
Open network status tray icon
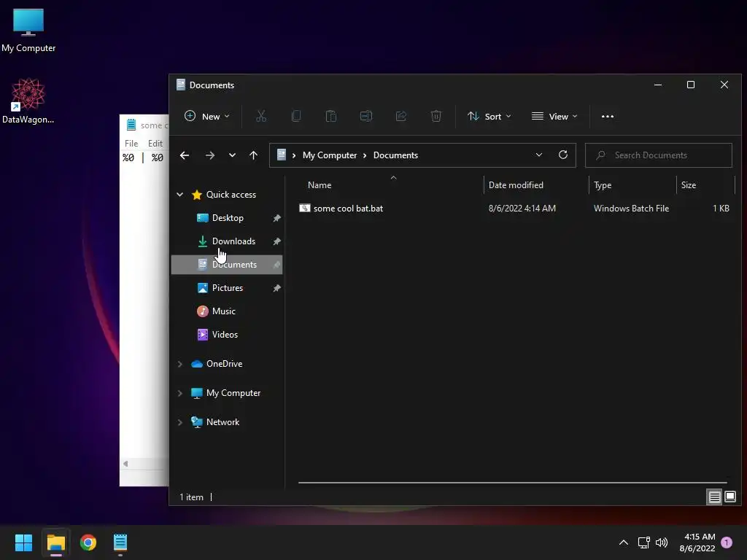[643, 542]
